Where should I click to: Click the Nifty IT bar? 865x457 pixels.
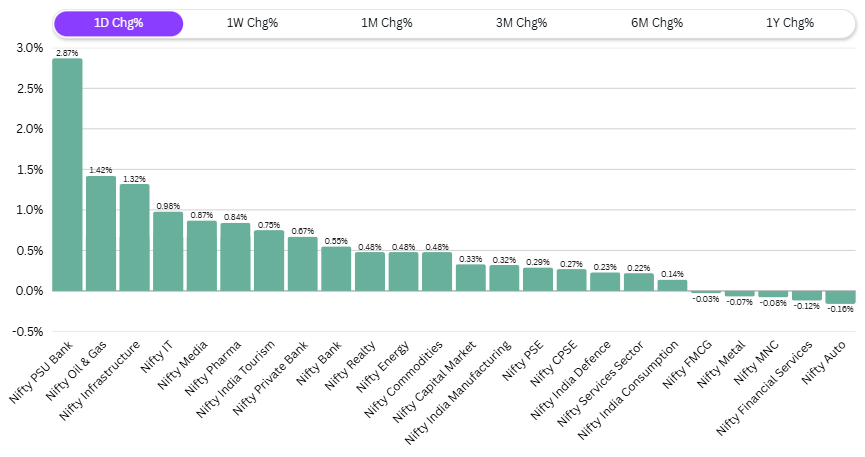click(x=168, y=251)
